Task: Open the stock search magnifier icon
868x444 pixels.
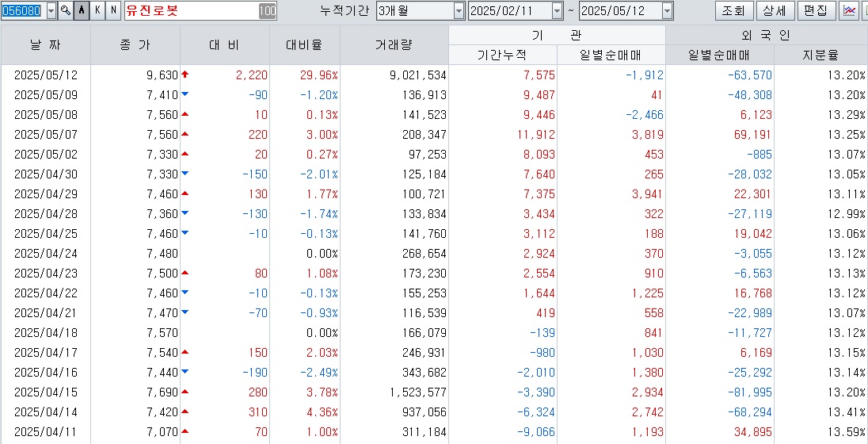Action: click(65, 10)
